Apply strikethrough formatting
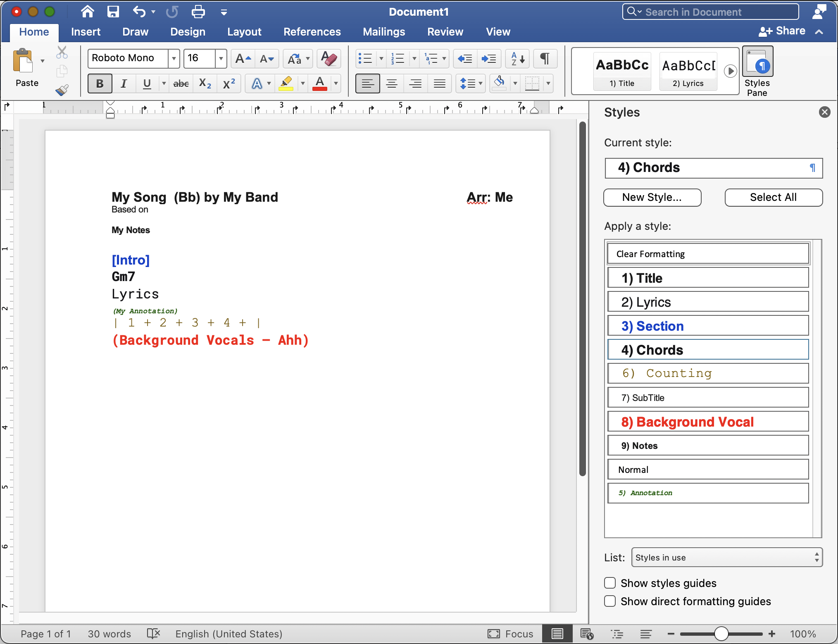 pos(181,84)
